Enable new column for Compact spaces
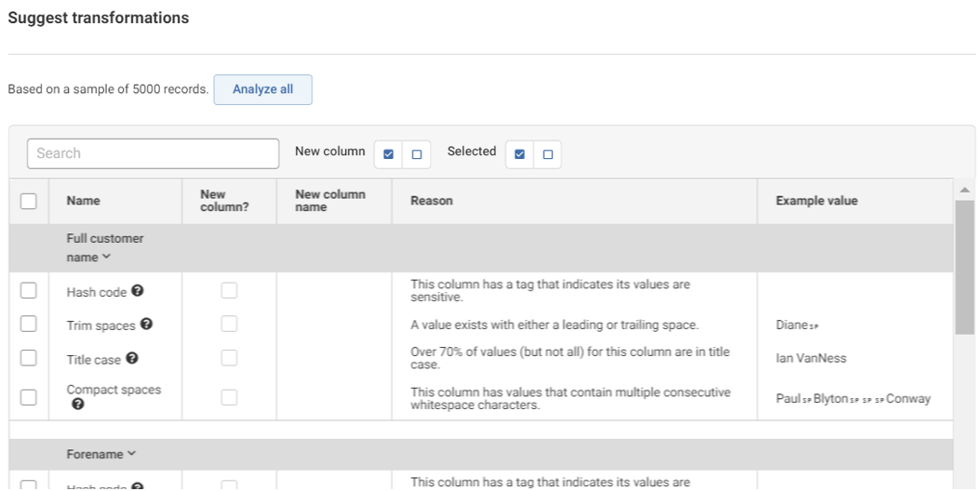Image resolution: width=980 pixels, height=491 pixels. click(229, 397)
